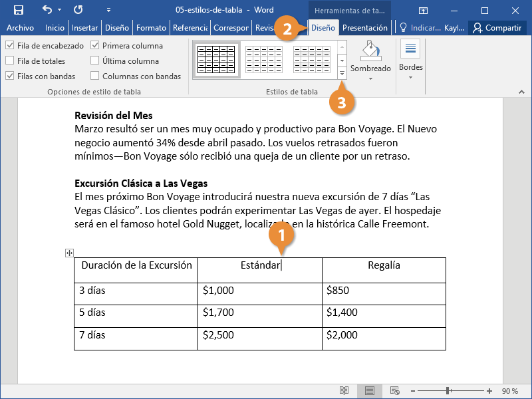This screenshot has height=399, width=532.
Task: Expand the table styles gallery More button
Action: pyautogui.click(x=342, y=73)
